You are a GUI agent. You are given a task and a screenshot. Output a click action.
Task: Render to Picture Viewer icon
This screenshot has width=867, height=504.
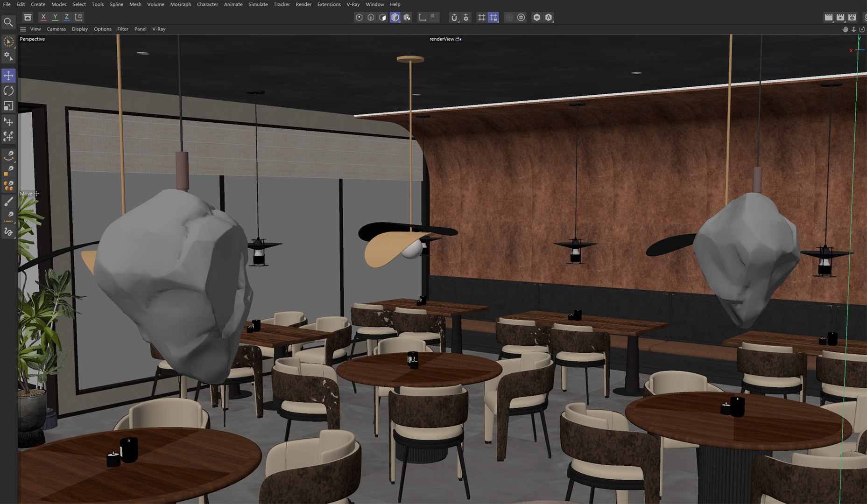840,17
